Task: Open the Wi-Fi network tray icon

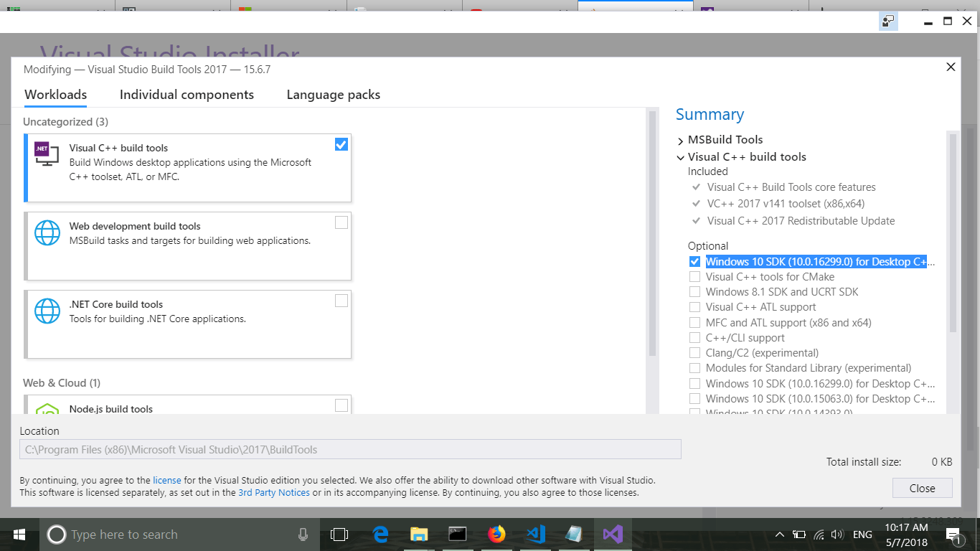Action: tap(819, 534)
